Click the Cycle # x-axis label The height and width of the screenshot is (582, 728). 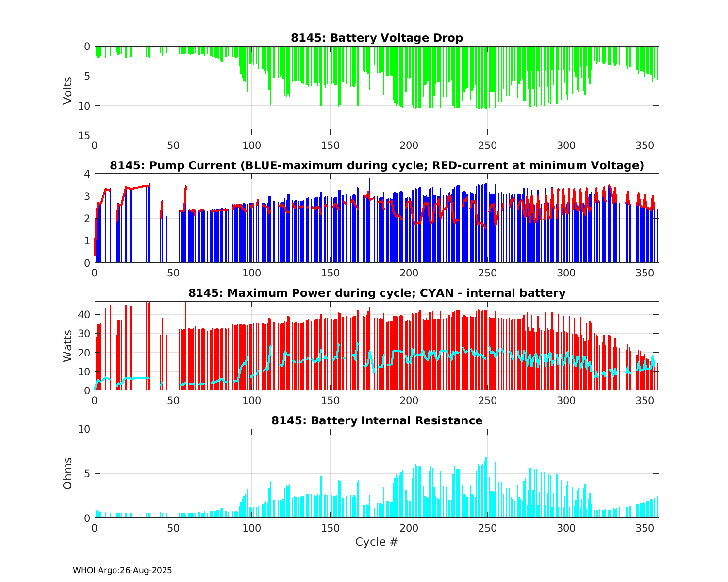coord(377,542)
